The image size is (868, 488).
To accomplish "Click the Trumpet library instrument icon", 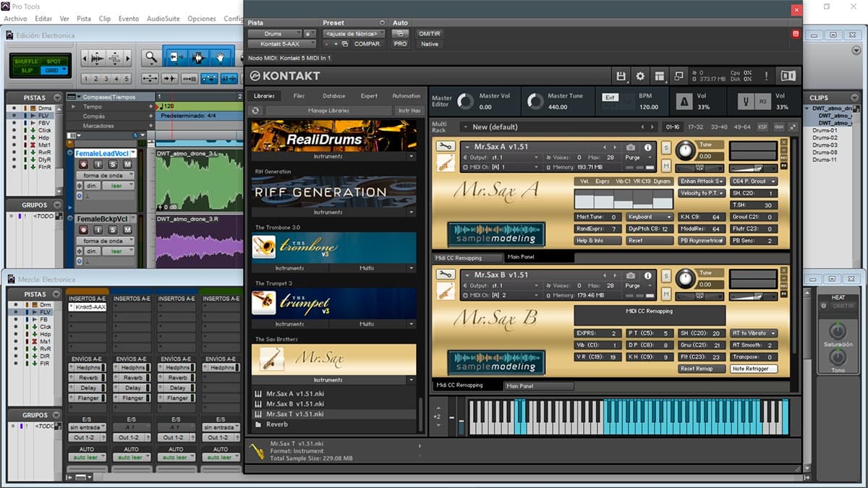I will point(264,303).
